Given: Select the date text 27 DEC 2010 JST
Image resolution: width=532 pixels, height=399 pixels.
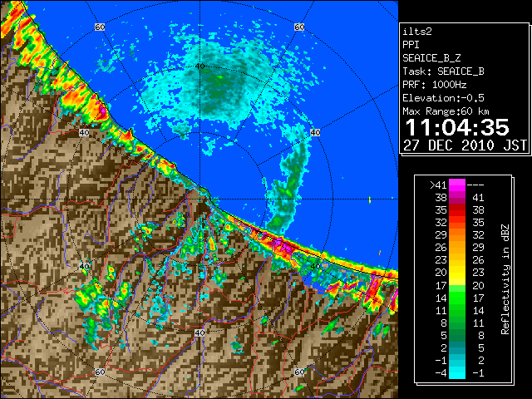Looking at the screenshot, I should (465, 145).
